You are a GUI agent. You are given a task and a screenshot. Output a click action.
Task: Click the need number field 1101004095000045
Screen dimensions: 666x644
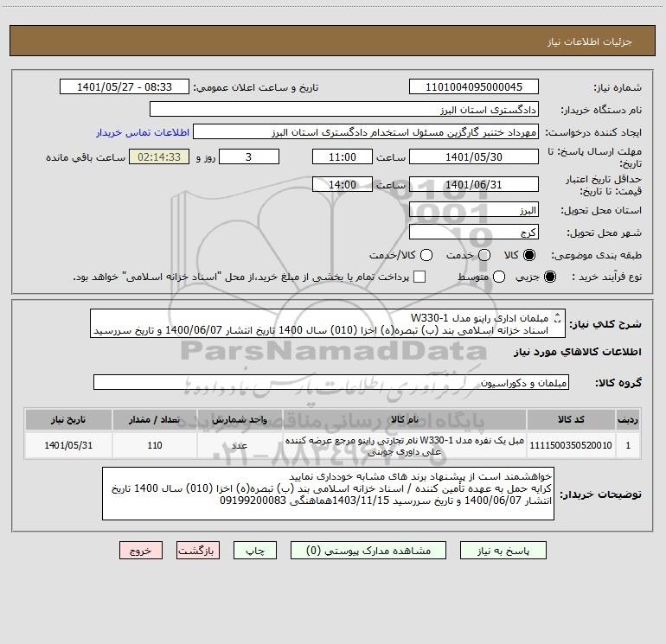pyautogui.click(x=474, y=87)
